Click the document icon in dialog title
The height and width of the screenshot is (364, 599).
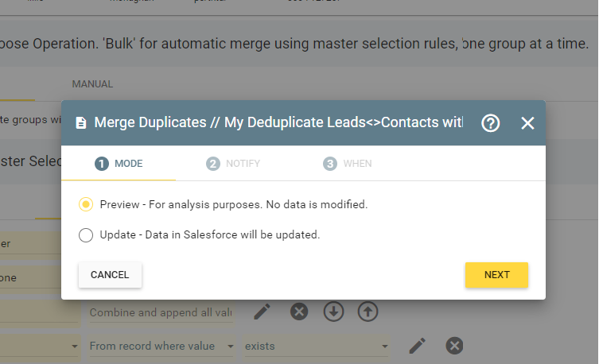pyautogui.click(x=81, y=123)
